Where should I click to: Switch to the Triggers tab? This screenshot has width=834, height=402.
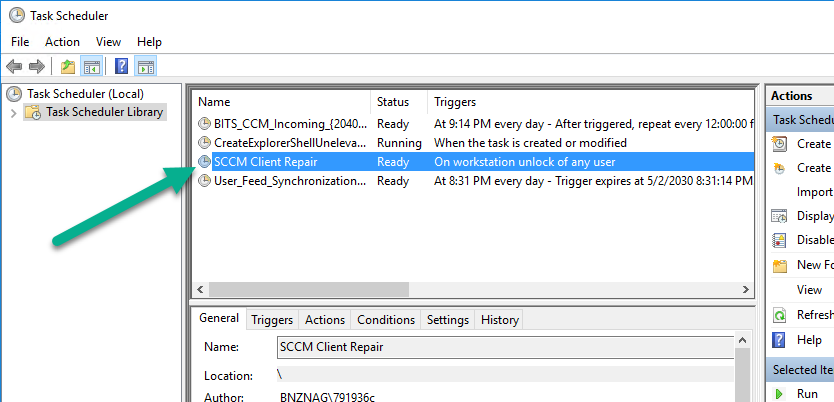pyautogui.click(x=272, y=320)
